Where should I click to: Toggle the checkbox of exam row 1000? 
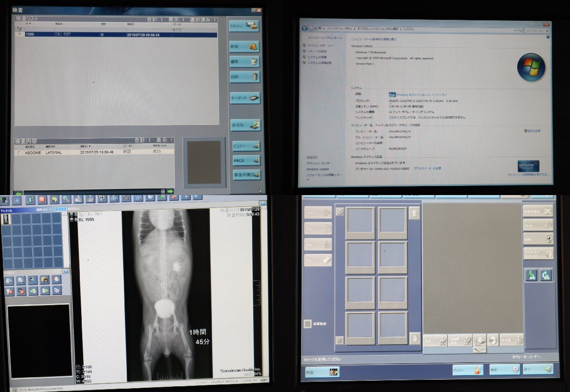pos(19,34)
